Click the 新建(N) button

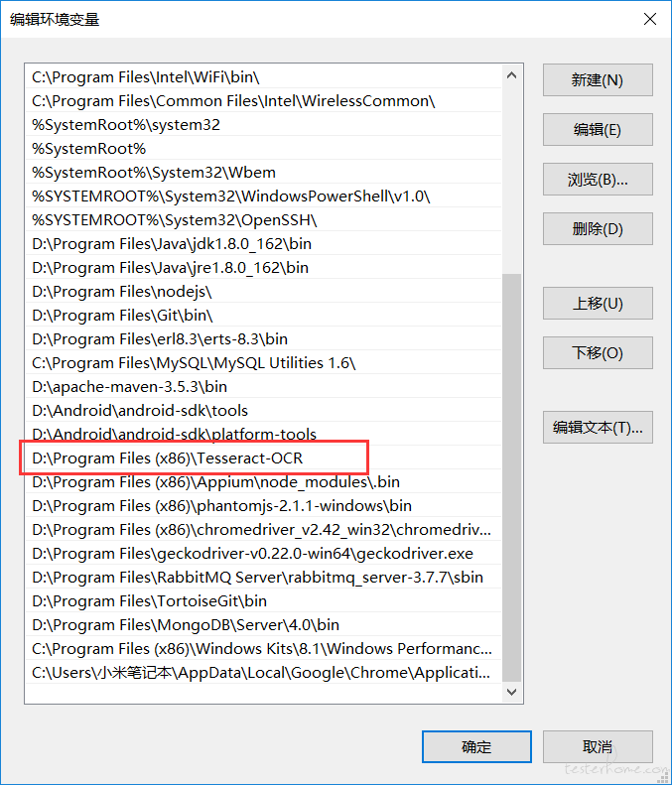click(x=598, y=79)
